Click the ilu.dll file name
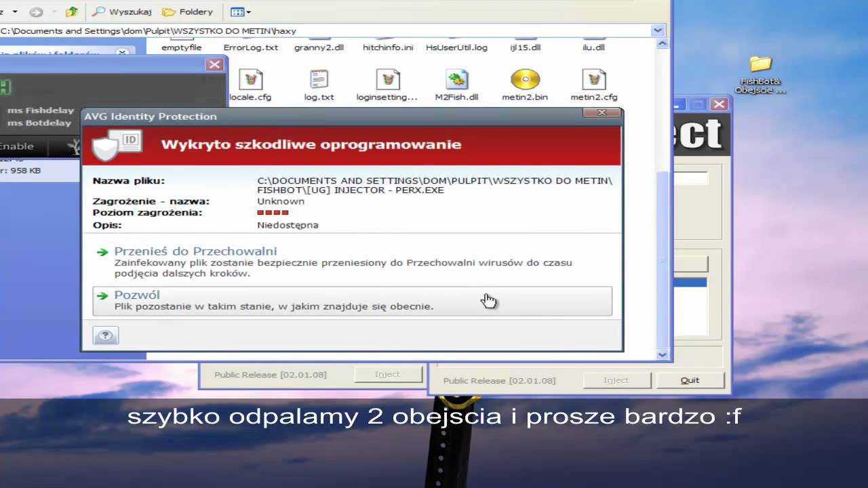 click(x=594, y=47)
